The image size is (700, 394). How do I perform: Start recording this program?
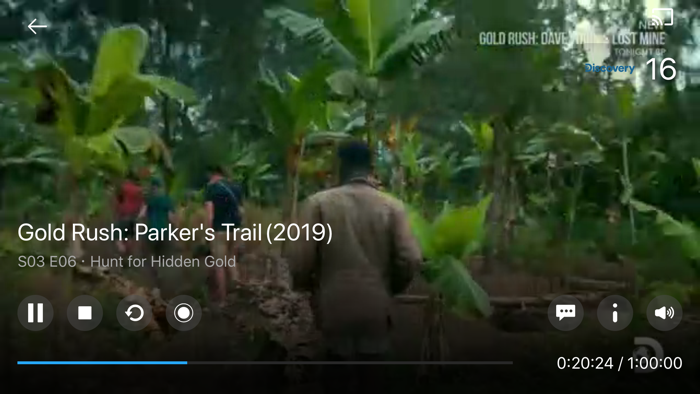[x=183, y=313]
